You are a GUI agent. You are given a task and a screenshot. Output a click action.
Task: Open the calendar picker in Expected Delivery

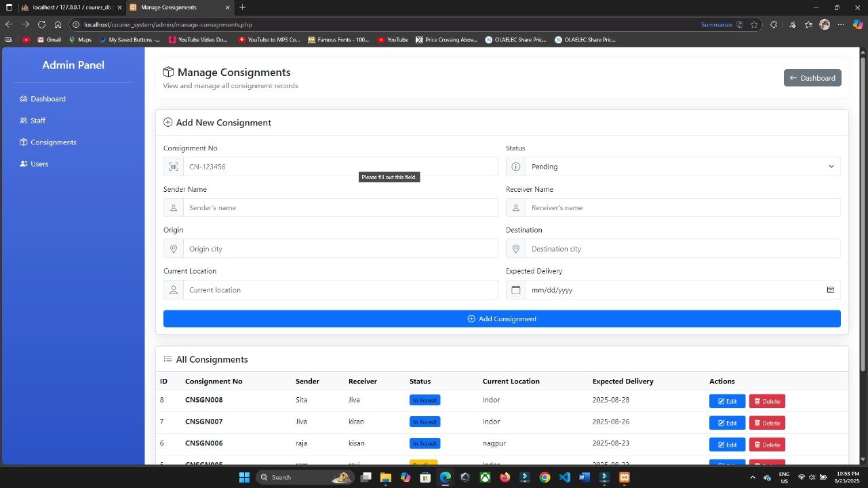click(830, 290)
